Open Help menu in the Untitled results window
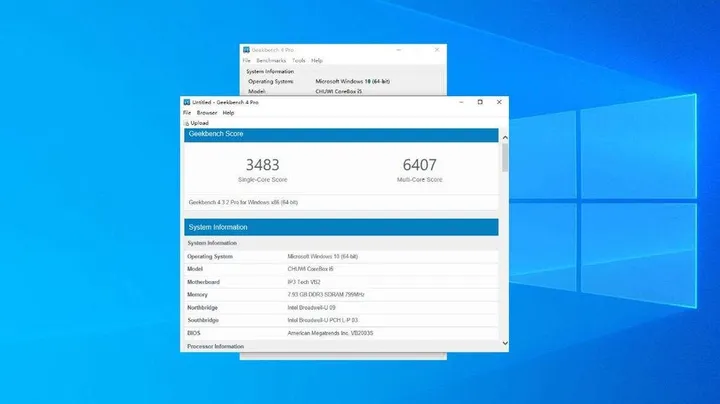This screenshot has height=404, width=720. point(228,113)
